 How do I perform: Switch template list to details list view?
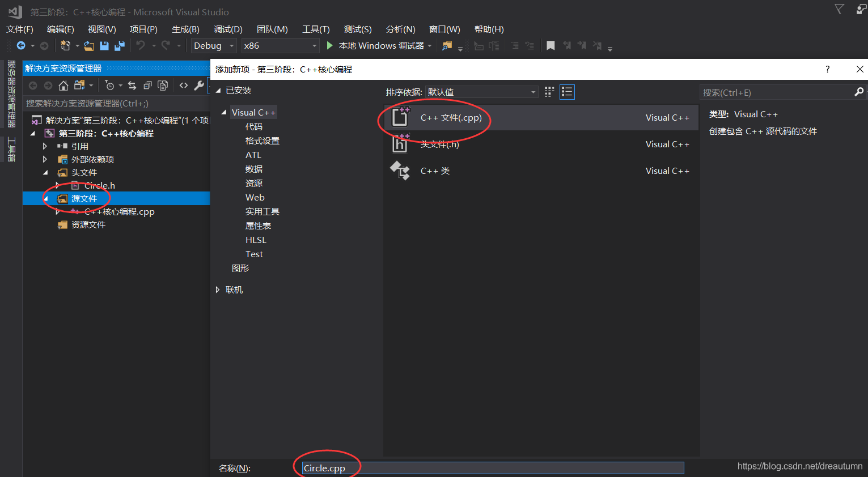tap(567, 92)
